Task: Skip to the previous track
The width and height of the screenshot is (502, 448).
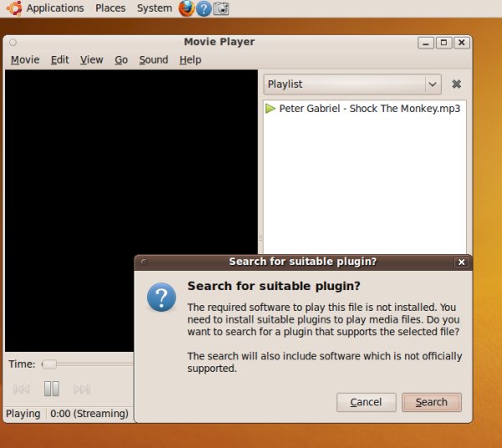Action: pyautogui.click(x=22, y=389)
